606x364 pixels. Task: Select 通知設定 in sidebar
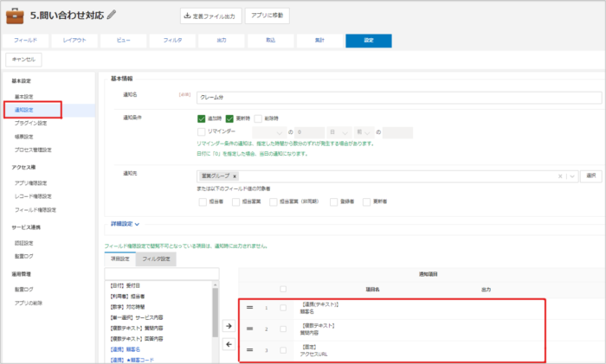pos(24,110)
